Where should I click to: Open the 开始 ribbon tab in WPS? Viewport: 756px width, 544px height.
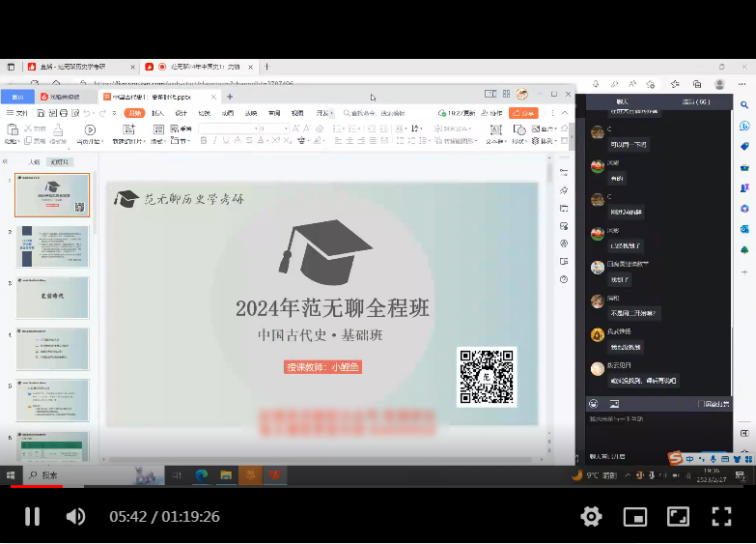click(134, 113)
